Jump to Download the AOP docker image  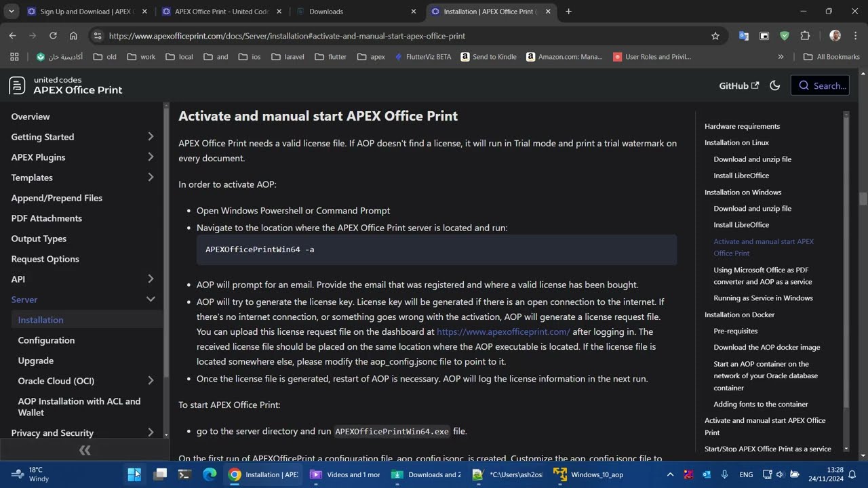click(767, 347)
